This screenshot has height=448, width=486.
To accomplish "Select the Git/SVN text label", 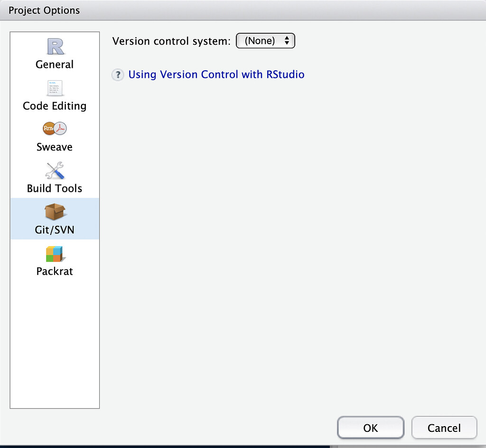I will click(x=55, y=230).
